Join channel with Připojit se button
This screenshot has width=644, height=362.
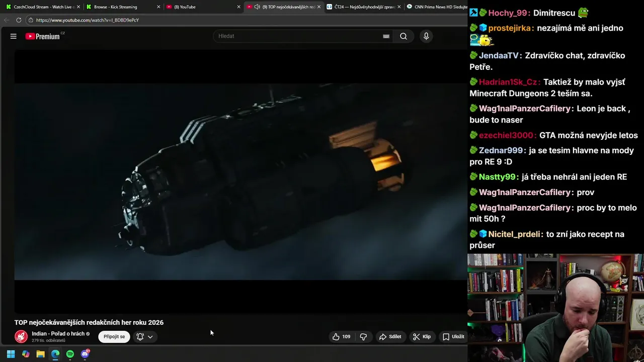[114, 337]
